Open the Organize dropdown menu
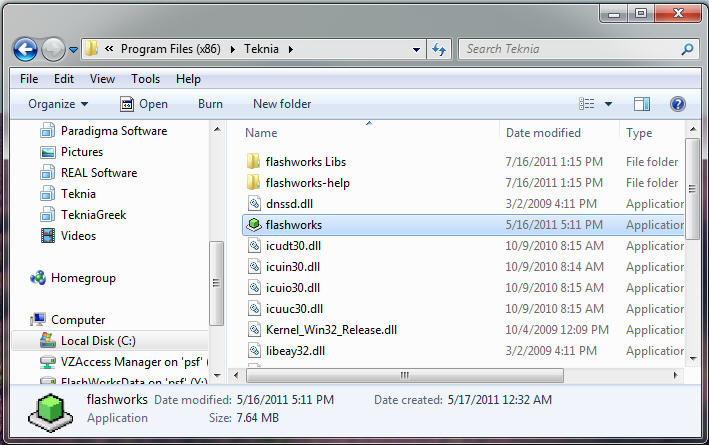 coord(58,104)
